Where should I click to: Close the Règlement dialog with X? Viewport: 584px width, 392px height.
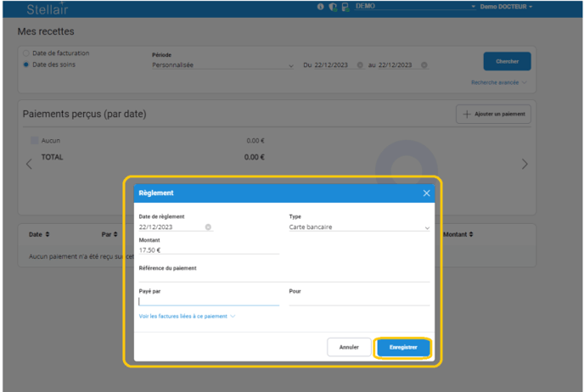426,193
